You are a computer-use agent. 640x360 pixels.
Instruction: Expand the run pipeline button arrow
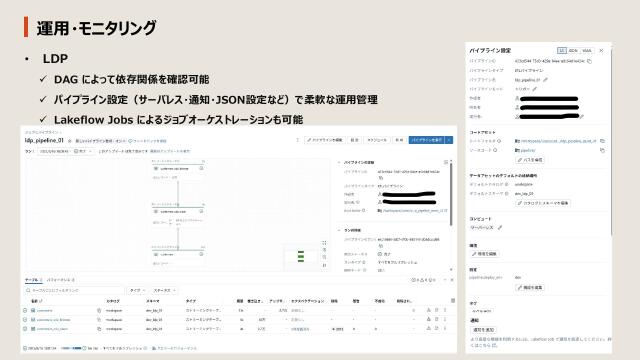[x=449, y=140]
